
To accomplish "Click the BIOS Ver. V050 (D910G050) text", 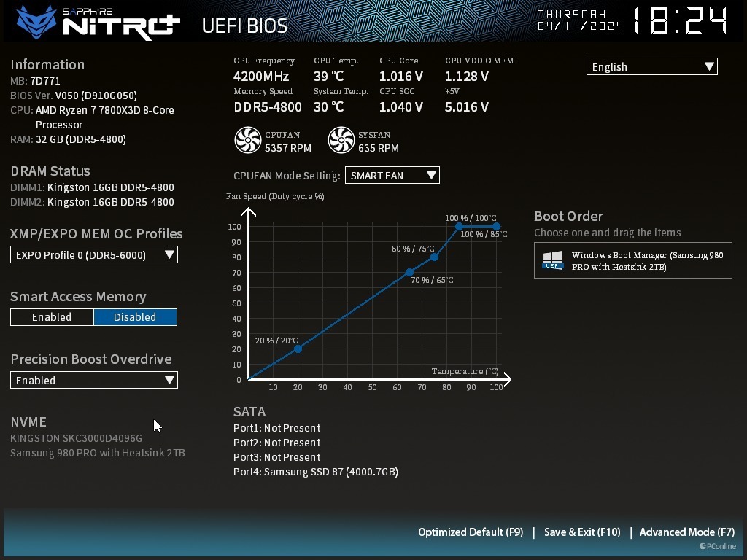I will click(x=74, y=96).
